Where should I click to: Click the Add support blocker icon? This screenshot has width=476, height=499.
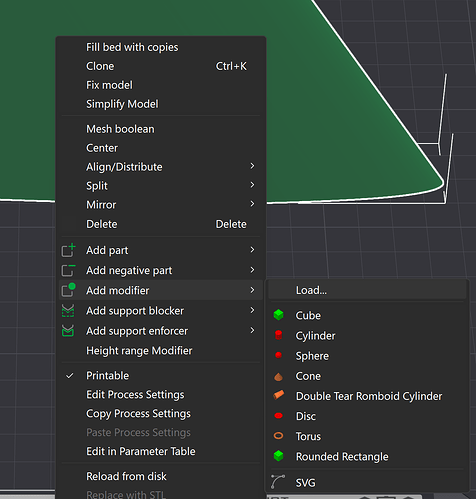coord(68,311)
